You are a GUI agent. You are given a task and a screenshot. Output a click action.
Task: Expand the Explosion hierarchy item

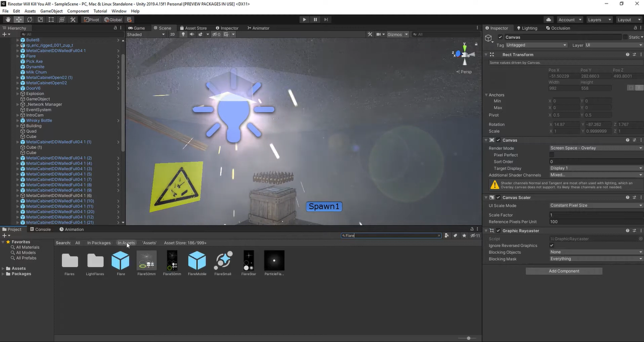click(18, 94)
